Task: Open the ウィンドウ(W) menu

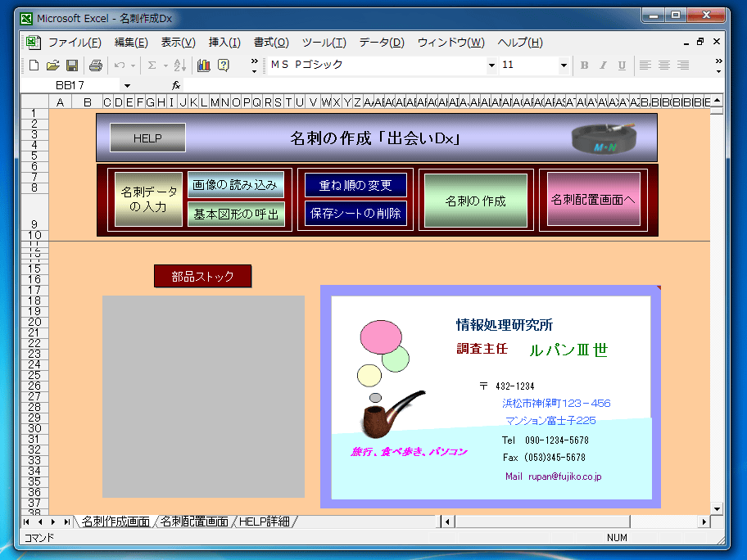Action: coord(450,43)
